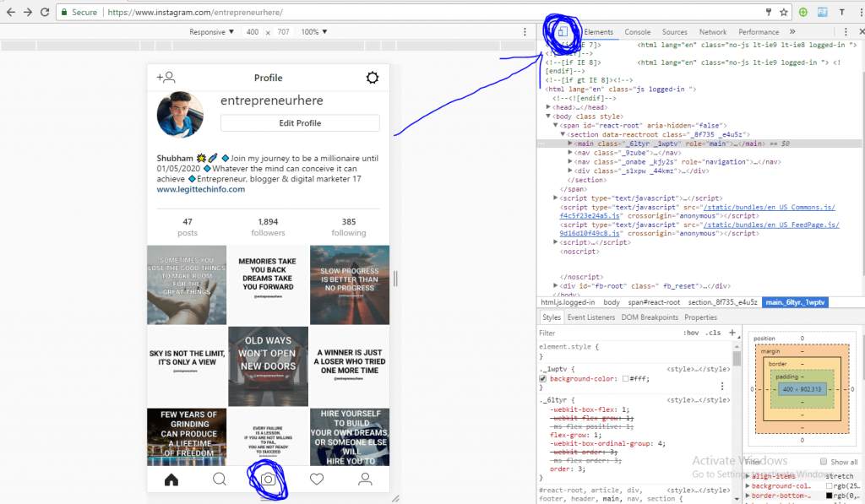Switch to the Console tab
Image resolution: width=865 pixels, height=504 pixels.
[638, 31]
